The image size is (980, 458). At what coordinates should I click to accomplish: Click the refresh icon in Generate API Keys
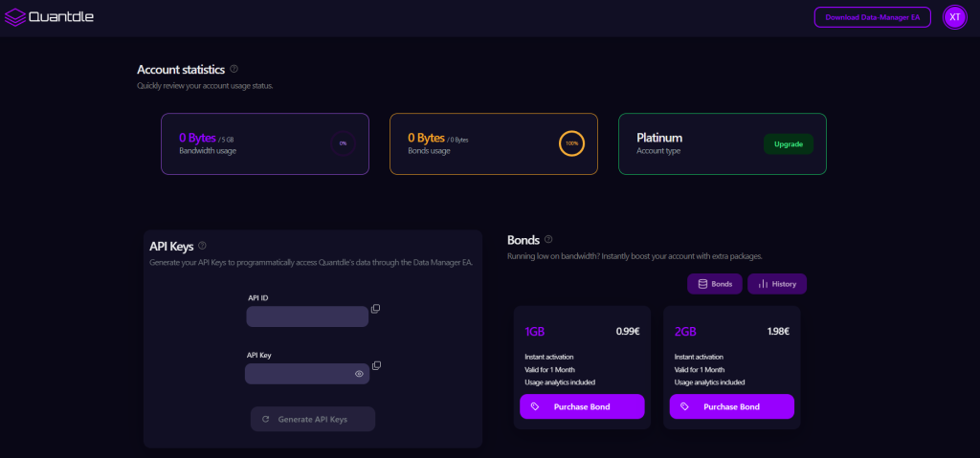point(266,419)
